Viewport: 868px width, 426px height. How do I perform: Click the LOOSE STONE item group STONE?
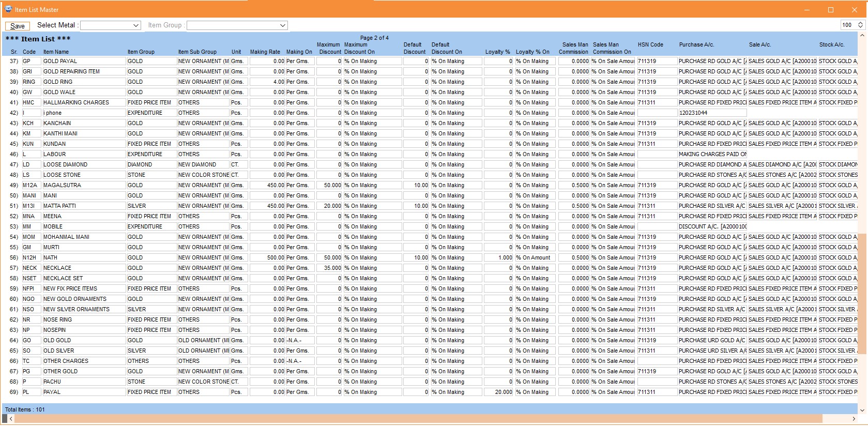(151, 175)
